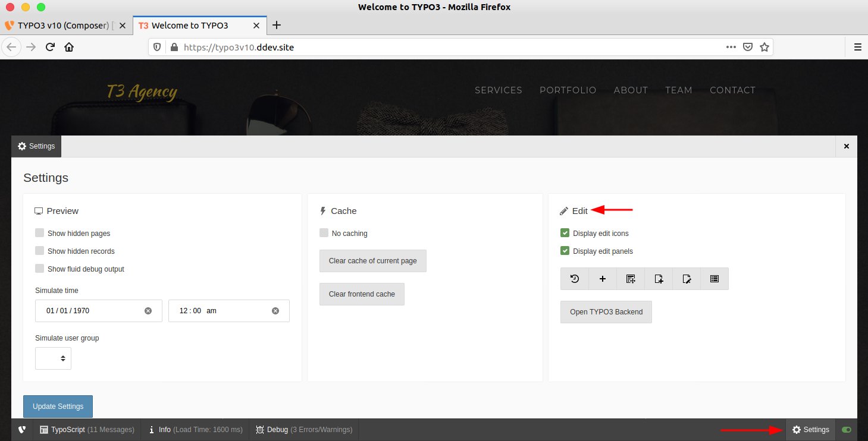Viewport: 868px width, 441px height.
Task: Open the records list icon in Edit panel
Action: pos(714,278)
